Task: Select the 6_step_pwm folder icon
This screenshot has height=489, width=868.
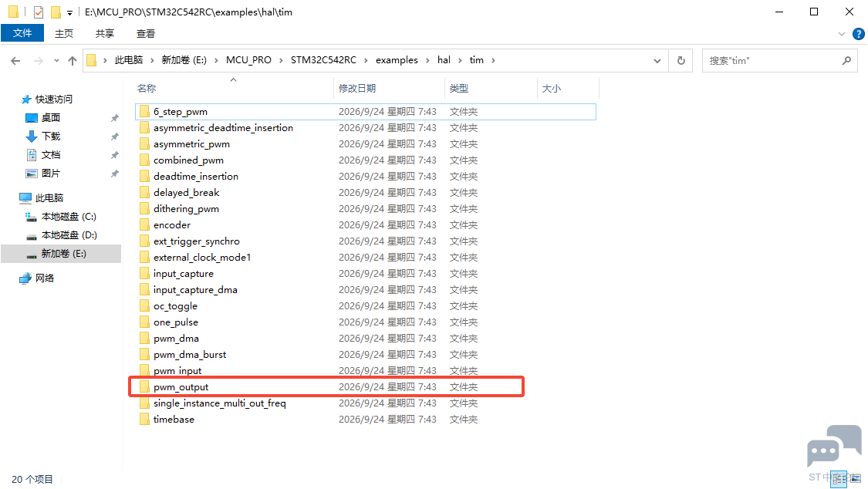Action: [144, 112]
